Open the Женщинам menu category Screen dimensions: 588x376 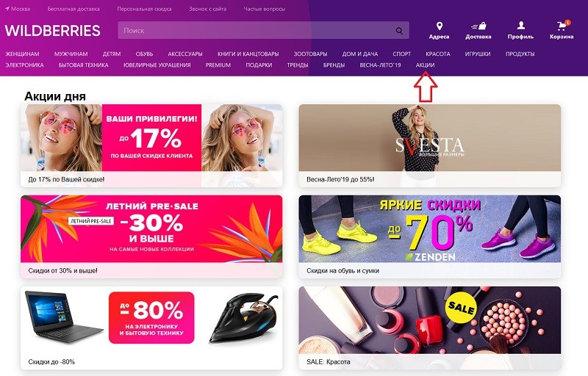coord(22,54)
